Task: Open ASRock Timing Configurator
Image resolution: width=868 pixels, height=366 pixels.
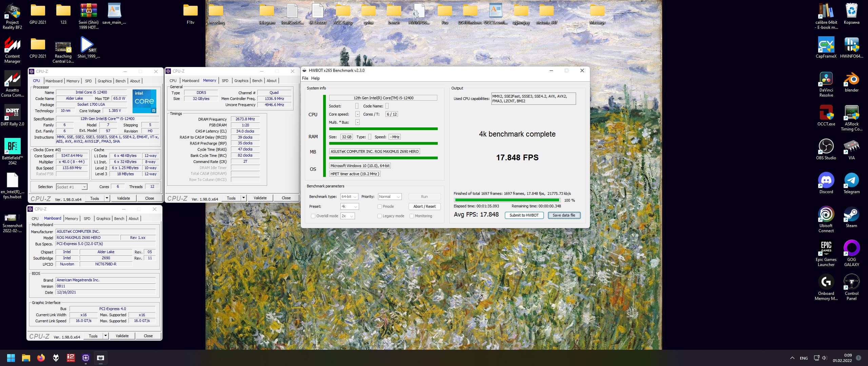Action: point(852,118)
